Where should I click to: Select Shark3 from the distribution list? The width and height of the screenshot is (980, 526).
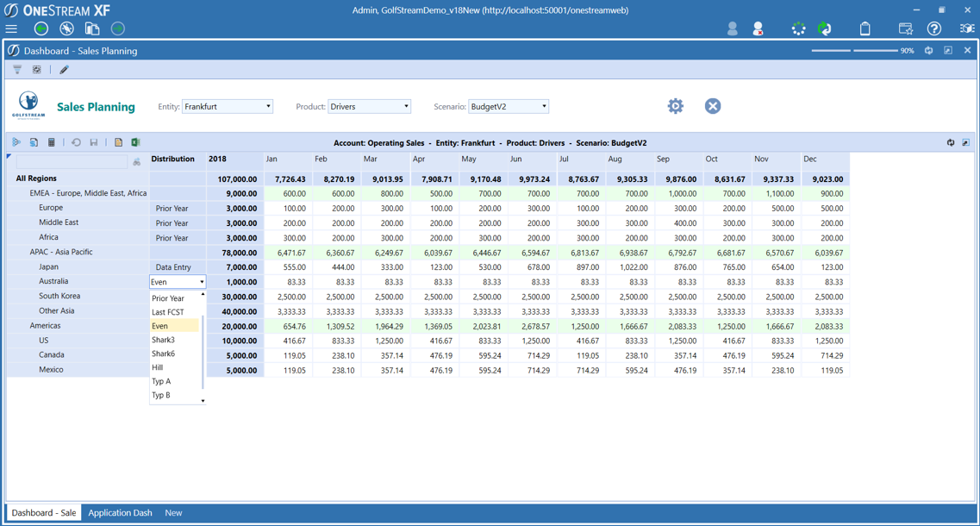(164, 340)
